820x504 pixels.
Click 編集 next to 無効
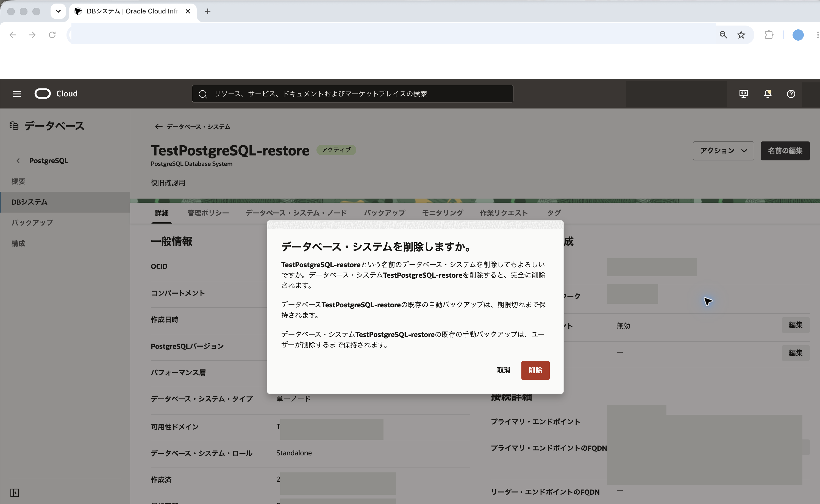(x=795, y=325)
